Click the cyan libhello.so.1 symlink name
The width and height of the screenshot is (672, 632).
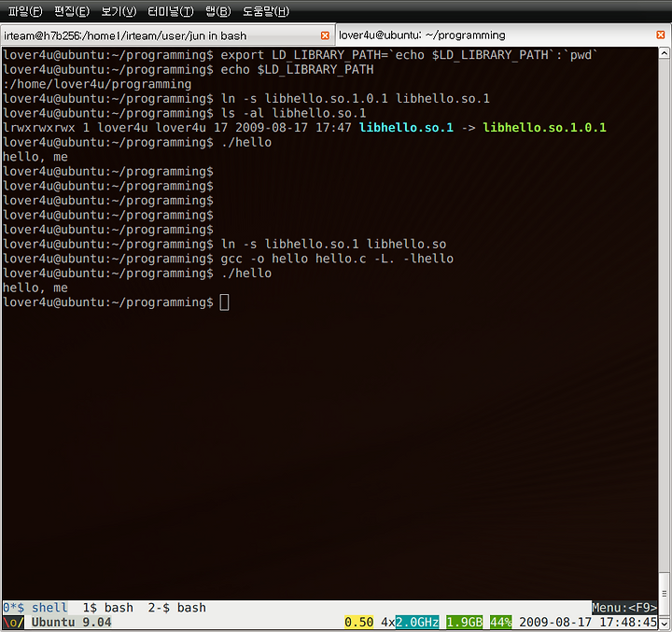click(406, 127)
